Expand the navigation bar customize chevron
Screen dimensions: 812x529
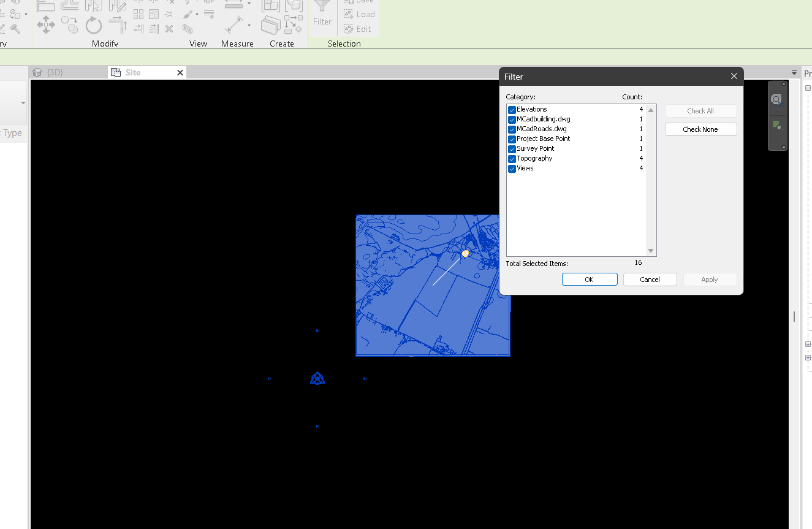tap(784, 147)
